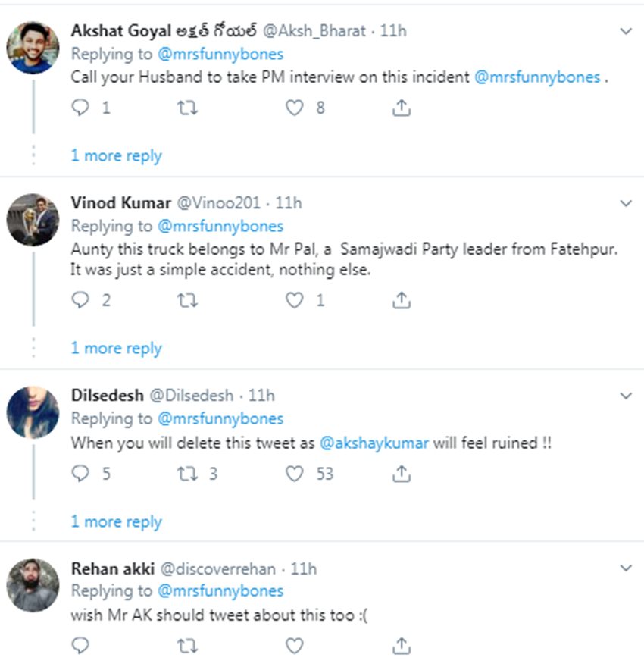The image size is (644, 667).
Task: Share Akshat Goyal's tweet
Action: [402, 108]
